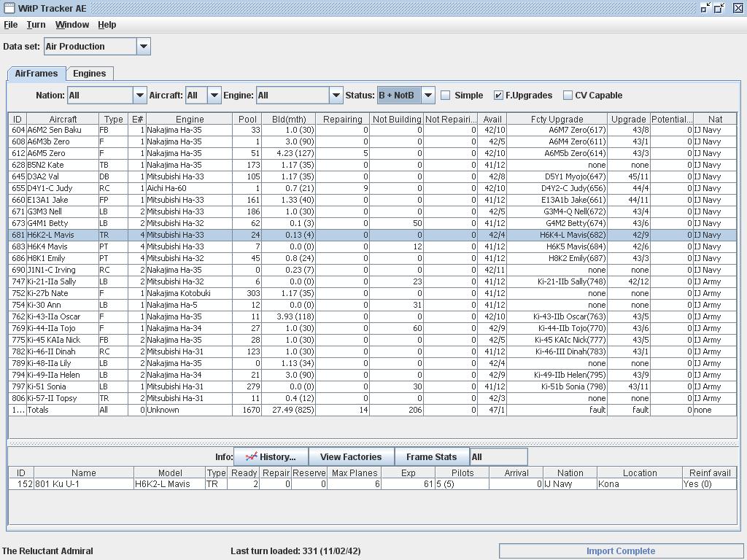747x560 pixels.
Task: Expand the Data set dropdown
Action: pos(144,46)
